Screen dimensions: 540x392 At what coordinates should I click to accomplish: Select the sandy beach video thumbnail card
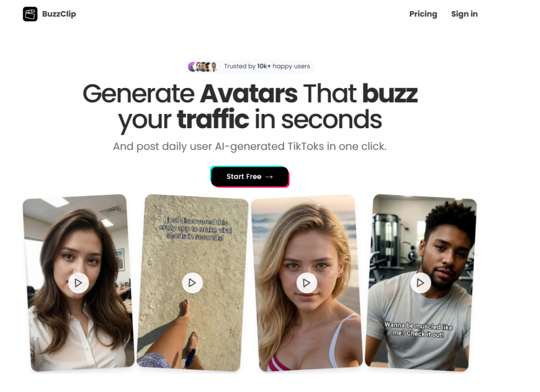(x=192, y=283)
